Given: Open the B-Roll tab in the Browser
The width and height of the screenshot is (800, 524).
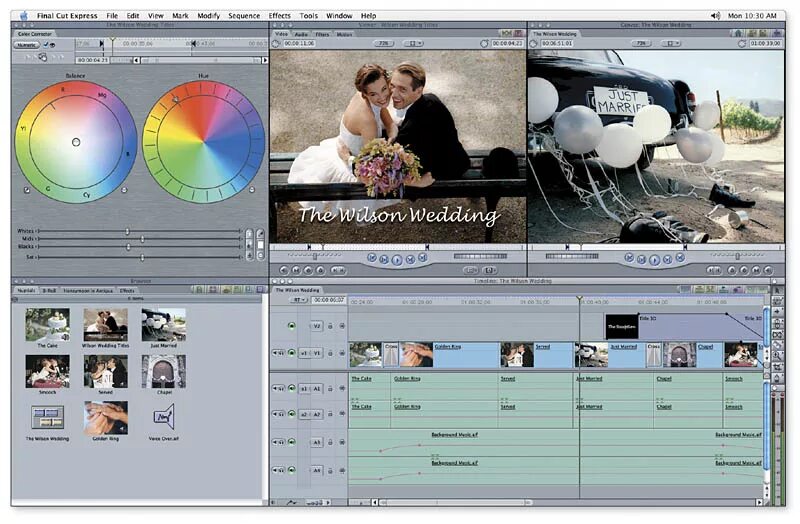Looking at the screenshot, I should [49, 290].
